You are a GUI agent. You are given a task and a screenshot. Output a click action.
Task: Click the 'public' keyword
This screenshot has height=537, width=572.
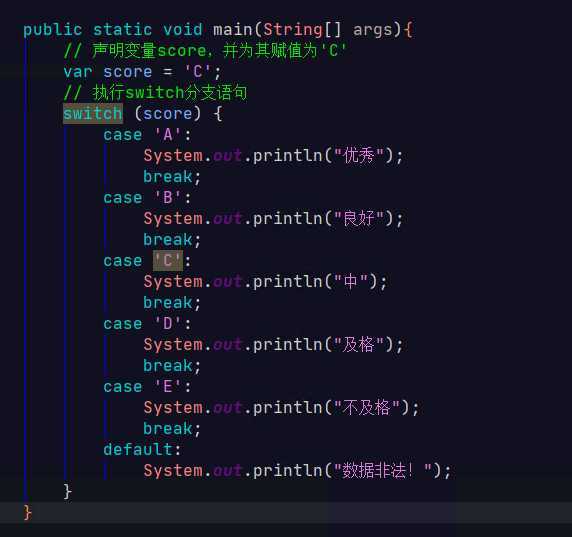(x=53, y=30)
